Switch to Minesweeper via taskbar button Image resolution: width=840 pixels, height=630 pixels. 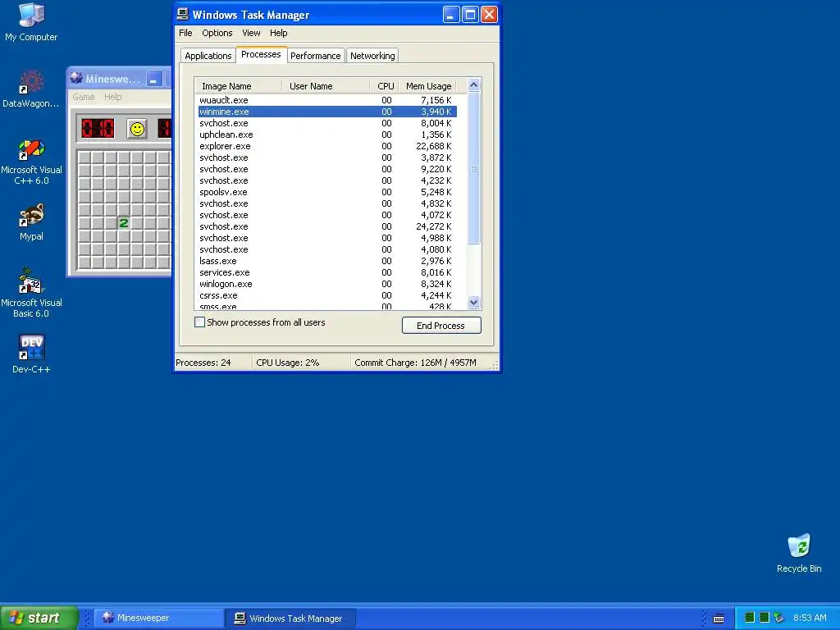(x=159, y=618)
